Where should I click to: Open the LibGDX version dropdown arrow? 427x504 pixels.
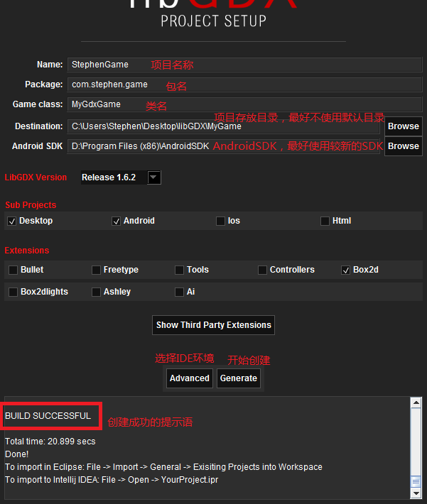pos(153,177)
